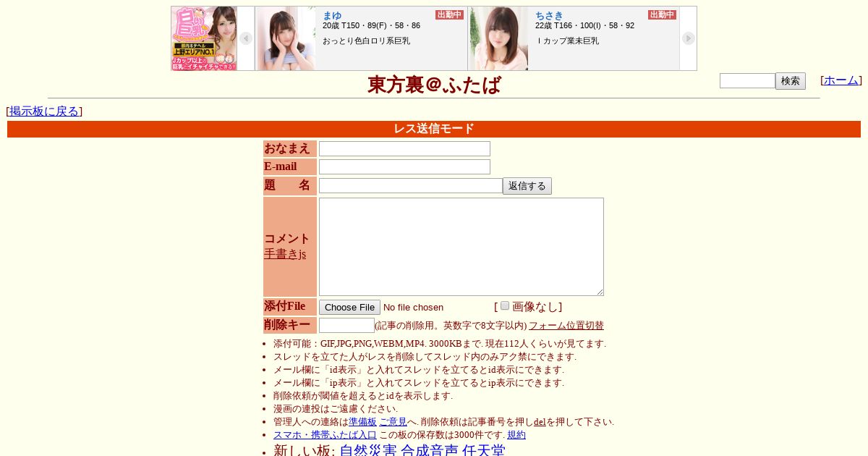Open ご意見 feedback link

(x=393, y=422)
